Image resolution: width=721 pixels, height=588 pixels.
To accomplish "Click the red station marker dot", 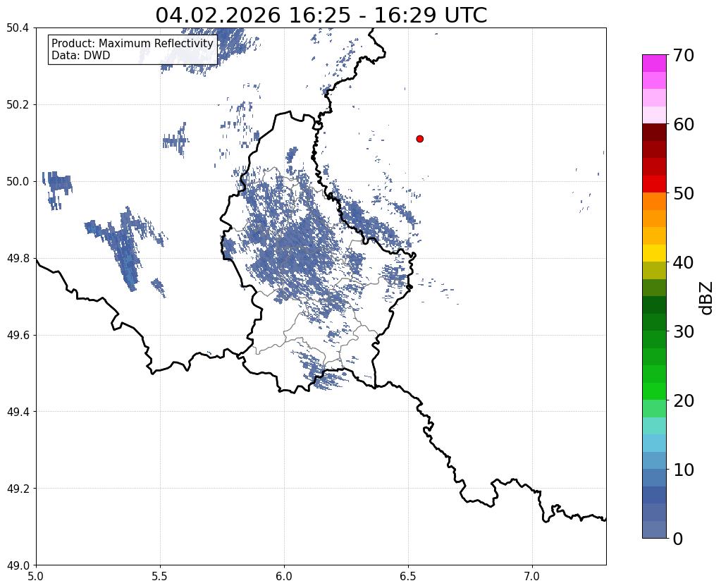I will (x=419, y=139).
